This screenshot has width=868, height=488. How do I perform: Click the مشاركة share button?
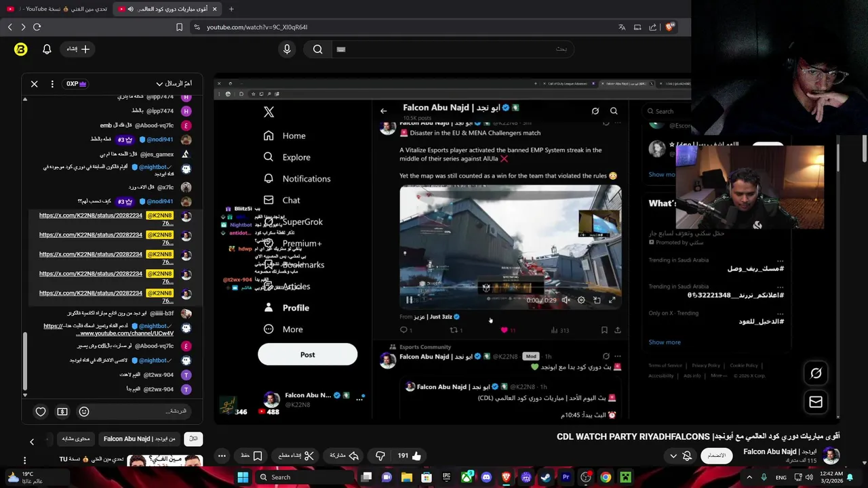tap(344, 456)
